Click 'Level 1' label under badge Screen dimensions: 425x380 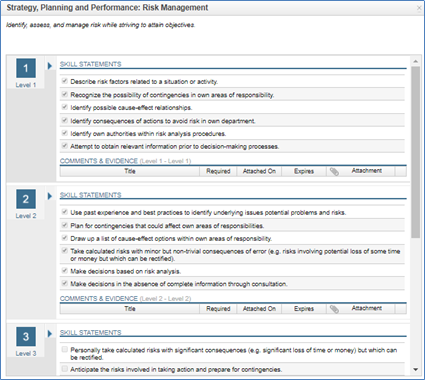pos(26,85)
